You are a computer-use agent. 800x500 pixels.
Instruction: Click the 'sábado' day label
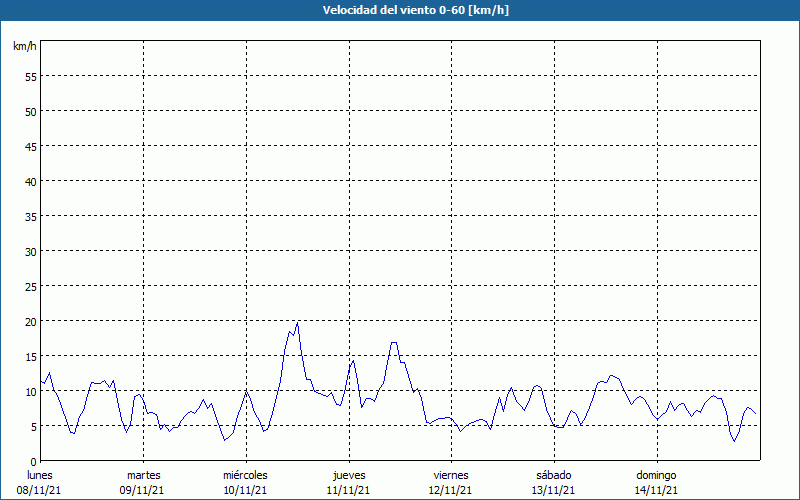(x=554, y=475)
